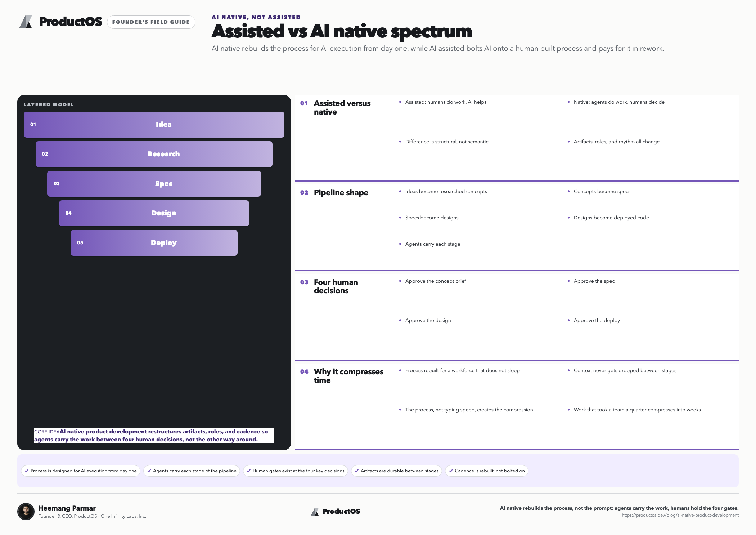This screenshot has height=535, width=756.
Task: Open the productos.dev blog URL link
Action: [680, 516]
